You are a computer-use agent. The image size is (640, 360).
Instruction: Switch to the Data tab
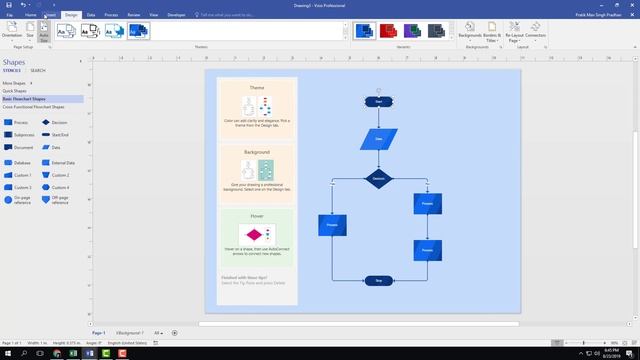click(x=91, y=15)
